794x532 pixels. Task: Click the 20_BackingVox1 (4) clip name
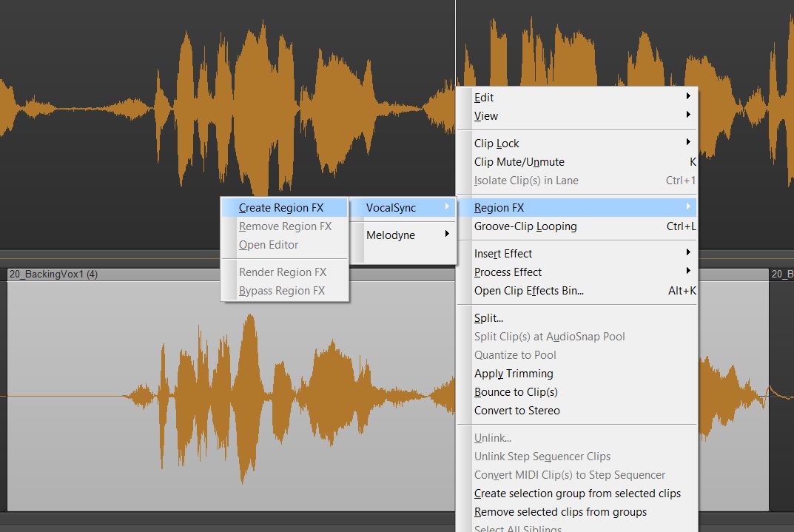click(54, 275)
